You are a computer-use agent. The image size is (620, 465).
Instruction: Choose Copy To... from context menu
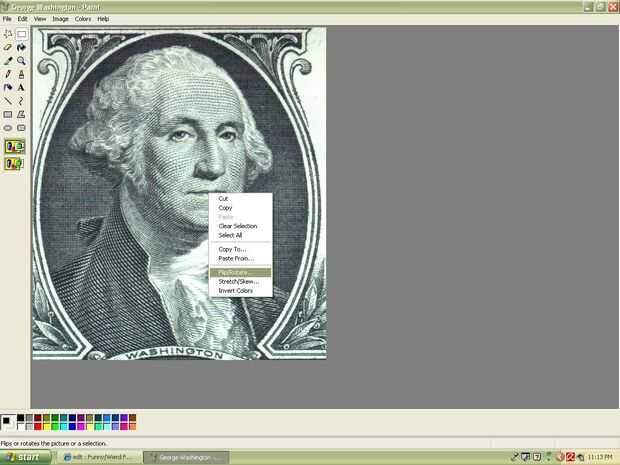(x=240, y=249)
